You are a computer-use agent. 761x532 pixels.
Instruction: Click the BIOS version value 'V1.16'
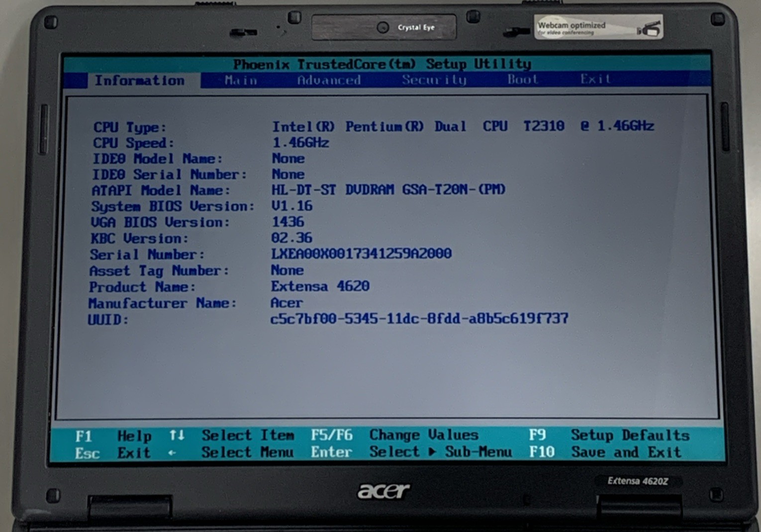(292, 206)
